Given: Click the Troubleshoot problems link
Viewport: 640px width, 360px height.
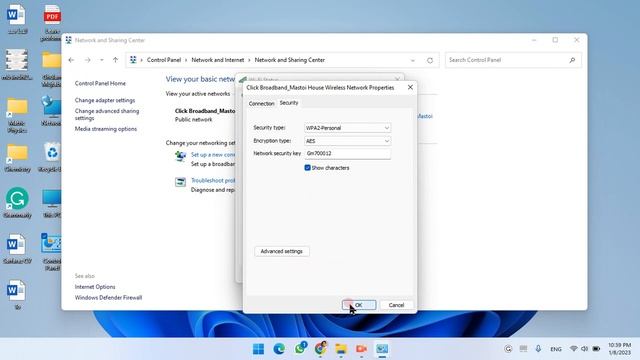Looking at the screenshot, I should tap(213, 180).
